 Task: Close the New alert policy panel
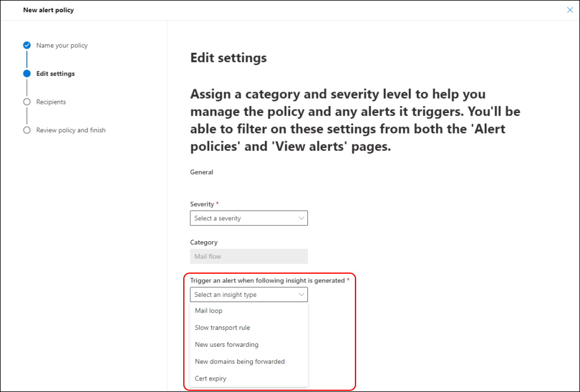pos(570,10)
